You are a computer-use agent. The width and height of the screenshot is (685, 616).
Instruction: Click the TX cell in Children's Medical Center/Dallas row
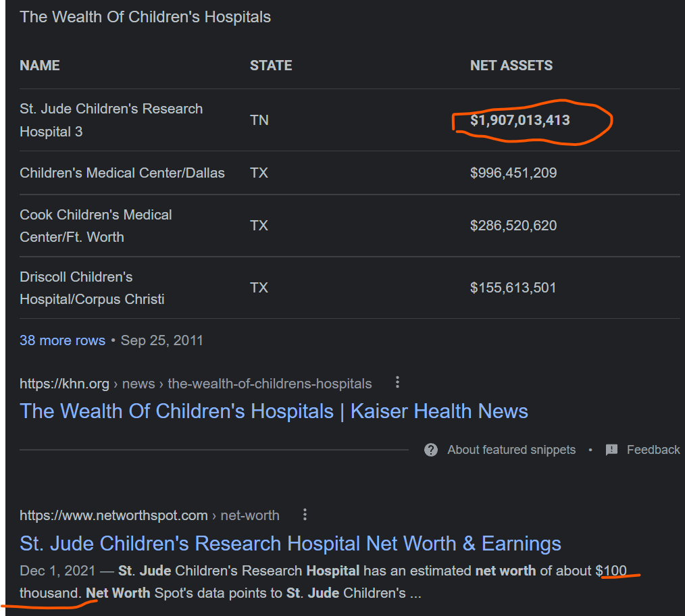tap(259, 173)
